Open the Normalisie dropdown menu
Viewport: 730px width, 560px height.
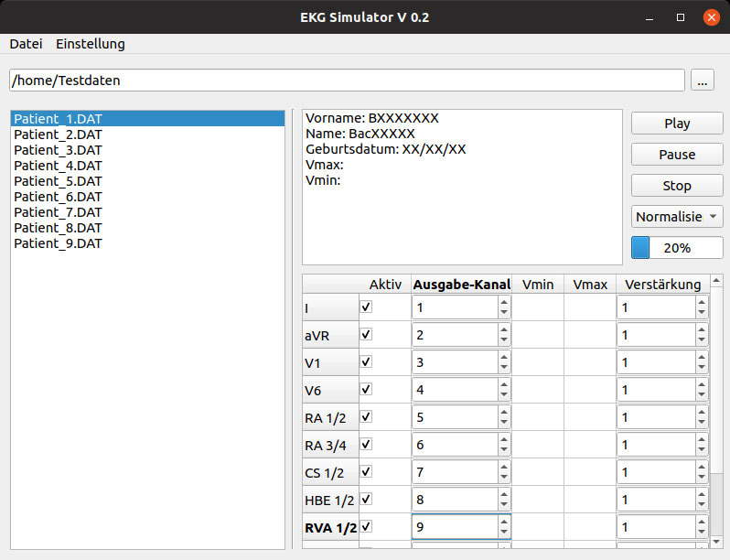677,217
